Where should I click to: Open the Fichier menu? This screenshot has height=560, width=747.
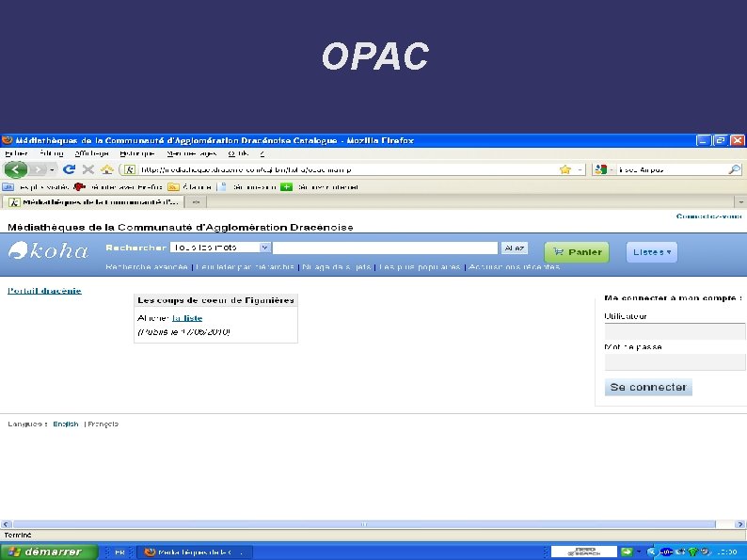click(16, 153)
